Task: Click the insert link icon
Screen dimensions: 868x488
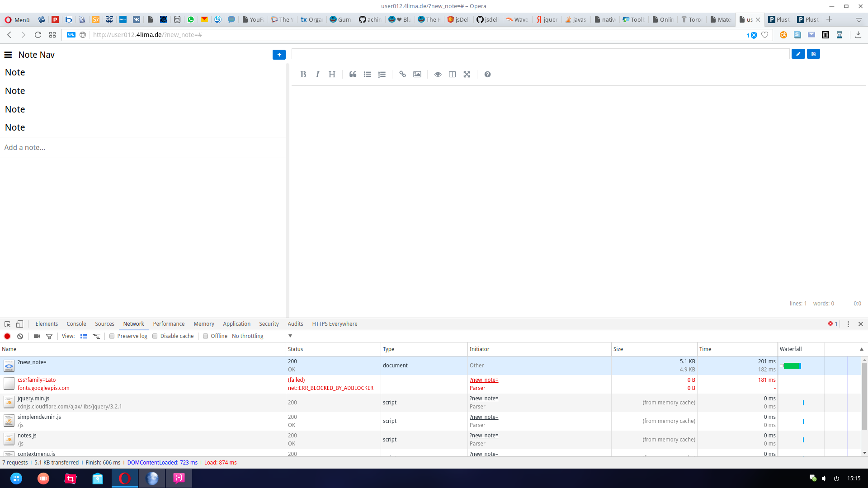Action: pos(402,75)
